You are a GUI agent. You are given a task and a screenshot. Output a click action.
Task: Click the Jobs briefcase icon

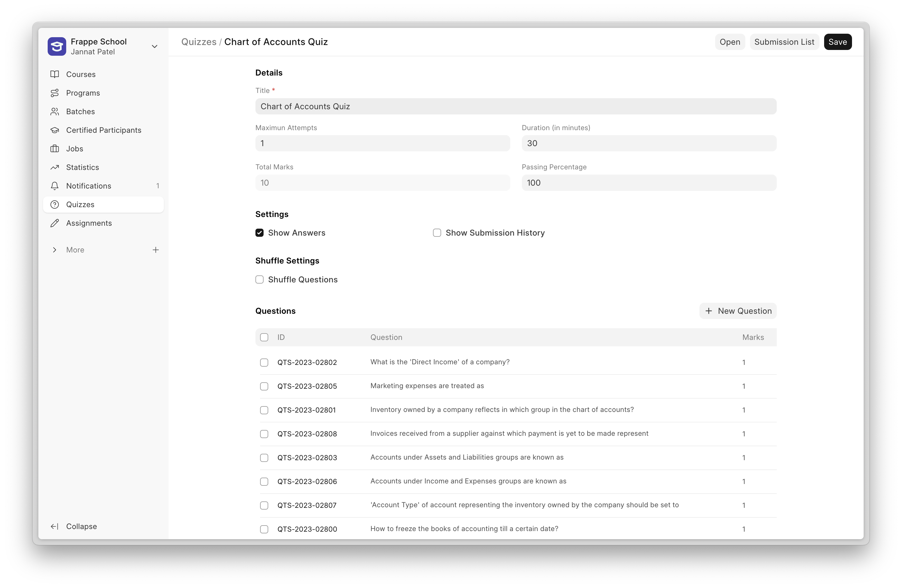(55, 148)
